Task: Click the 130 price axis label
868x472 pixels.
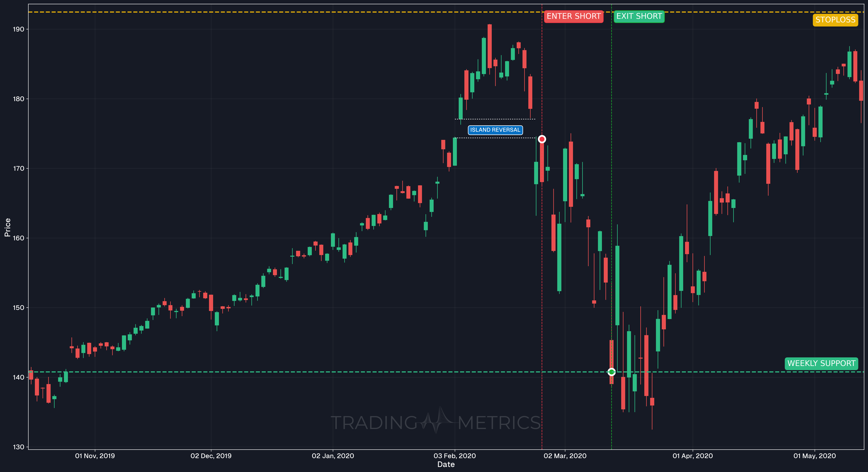Action: coord(18,447)
